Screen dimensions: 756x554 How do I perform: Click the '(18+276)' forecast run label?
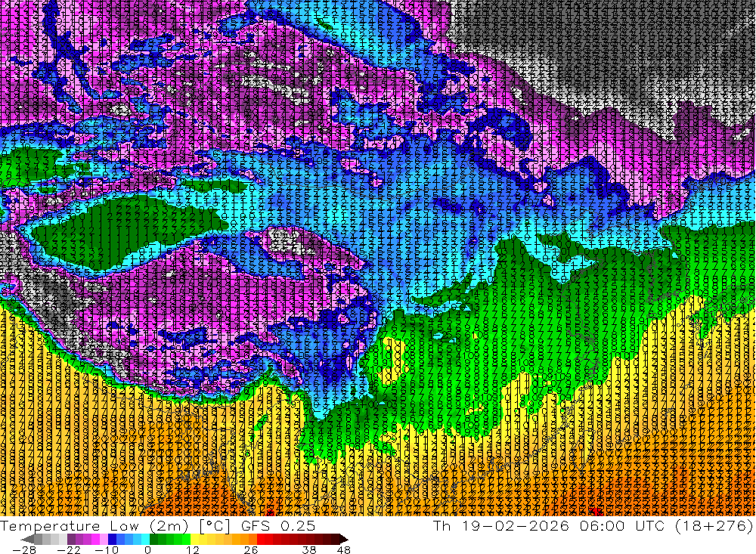pyautogui.click(x=714, y=526)
